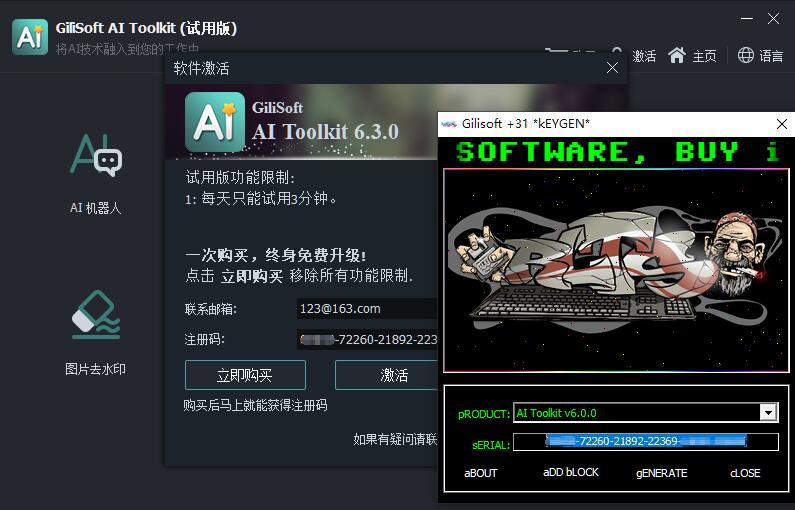Click the sERIAL field in keygen
Screen dimensions: 795x510
pos(645,442)
